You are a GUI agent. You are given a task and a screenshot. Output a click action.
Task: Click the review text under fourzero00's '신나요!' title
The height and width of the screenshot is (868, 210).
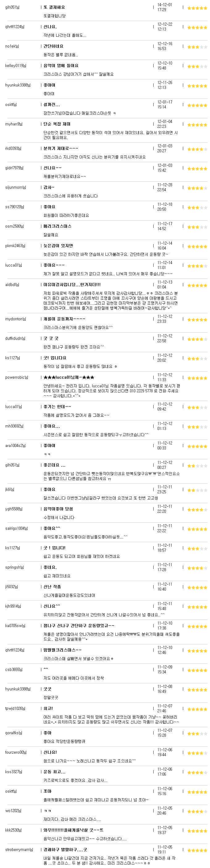pos(89,761)
